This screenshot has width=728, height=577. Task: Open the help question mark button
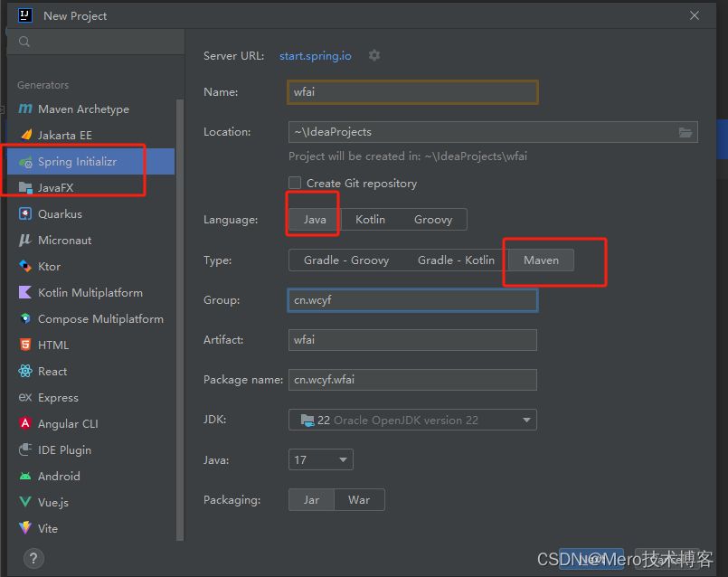pyautogui.click(x=33, y=558)
